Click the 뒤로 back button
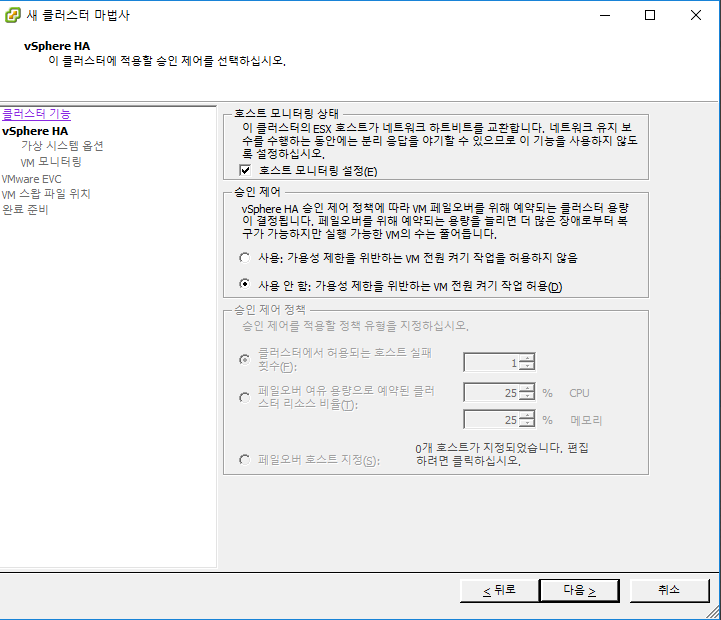The height and width of the screenshot is (620, 721). (x=498, y=590)
